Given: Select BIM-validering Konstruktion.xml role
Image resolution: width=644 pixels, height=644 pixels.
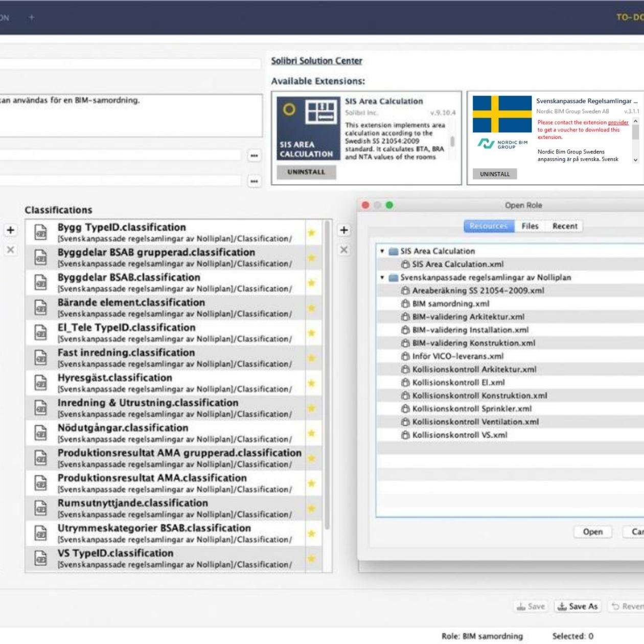Looking at the screenshot, I should (474, 343).
